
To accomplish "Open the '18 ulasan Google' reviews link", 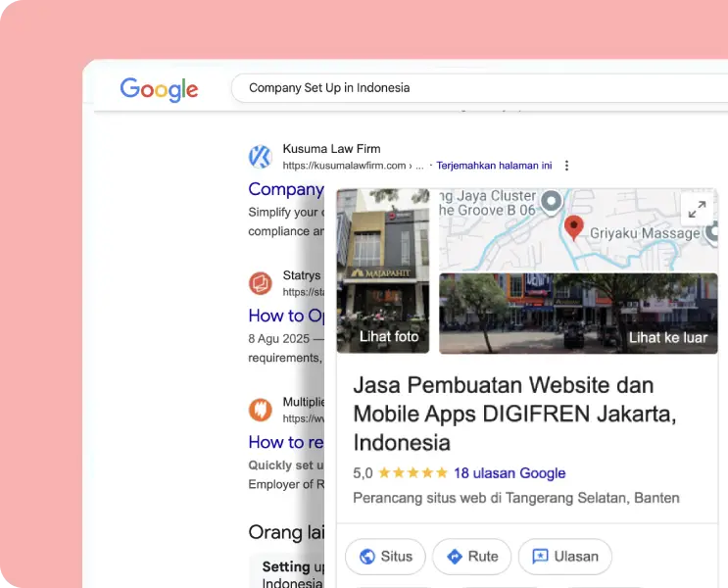I will (x=510, y=473).
